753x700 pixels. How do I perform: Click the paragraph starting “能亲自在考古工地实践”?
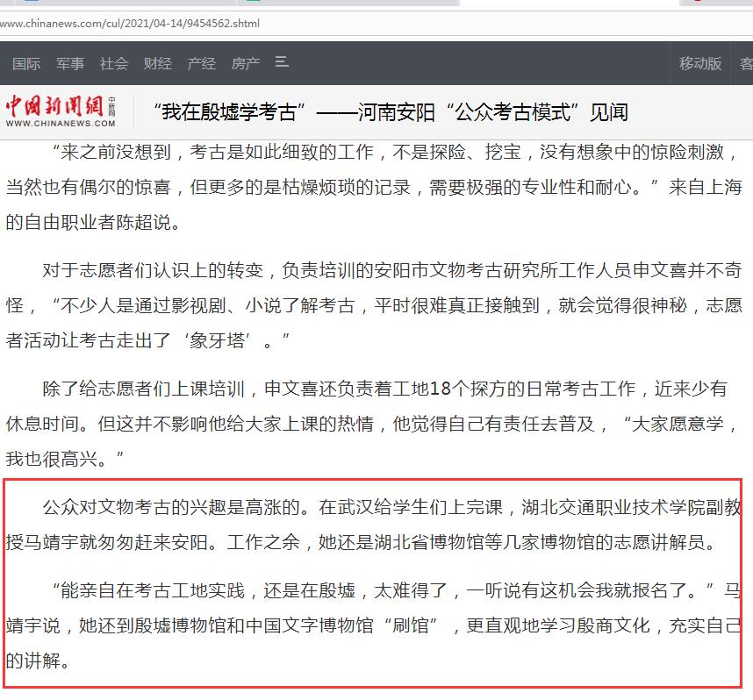click(x=374, y=625)
